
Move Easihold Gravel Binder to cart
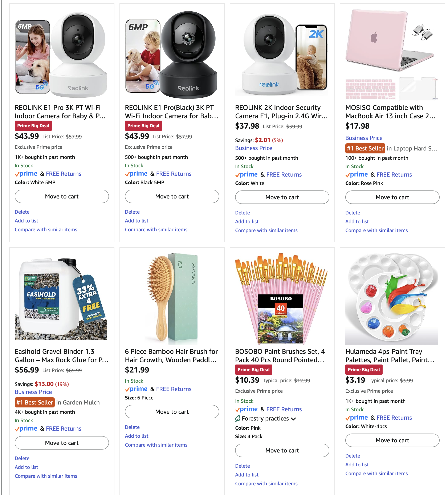coord(62,443)
